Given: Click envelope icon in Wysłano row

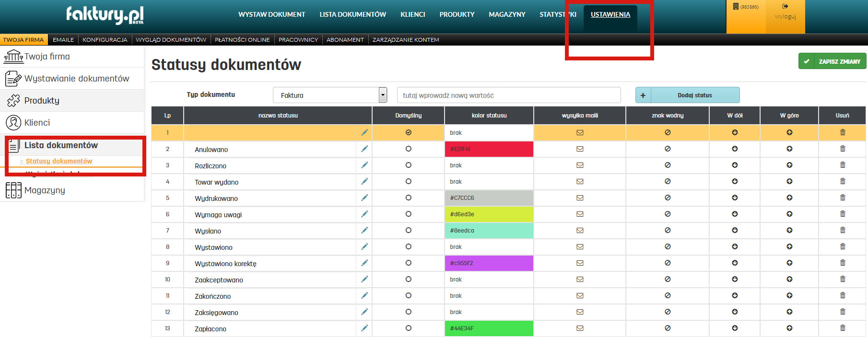Looking at the screenshot, I should (x=580, y=230).
